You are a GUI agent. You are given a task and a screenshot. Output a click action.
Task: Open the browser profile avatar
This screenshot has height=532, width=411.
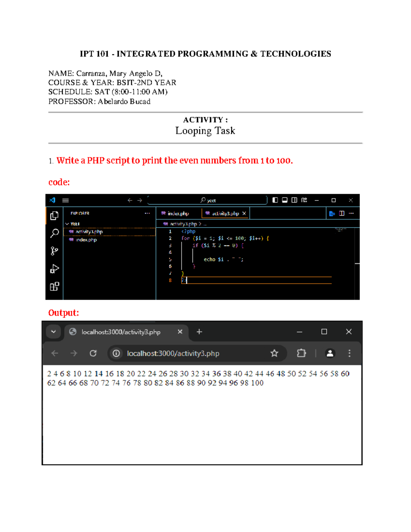[329, 352]
